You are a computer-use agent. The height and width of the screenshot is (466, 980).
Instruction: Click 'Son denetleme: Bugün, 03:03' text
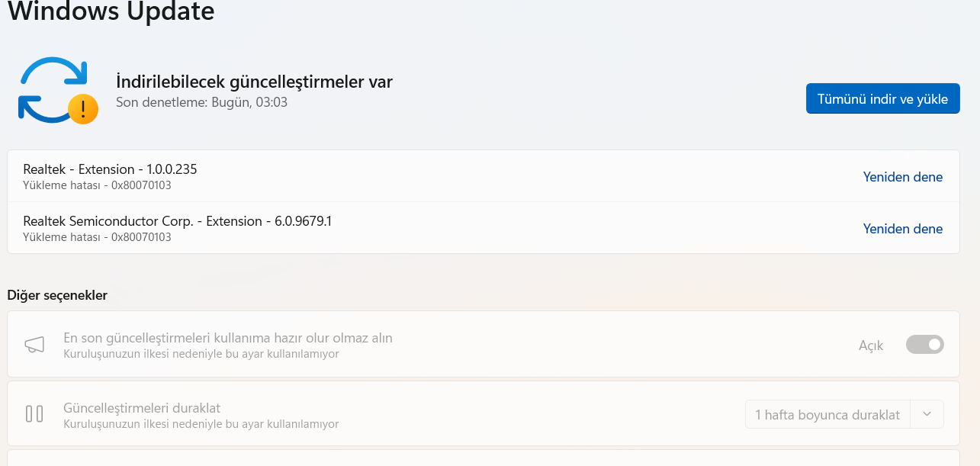201,102
